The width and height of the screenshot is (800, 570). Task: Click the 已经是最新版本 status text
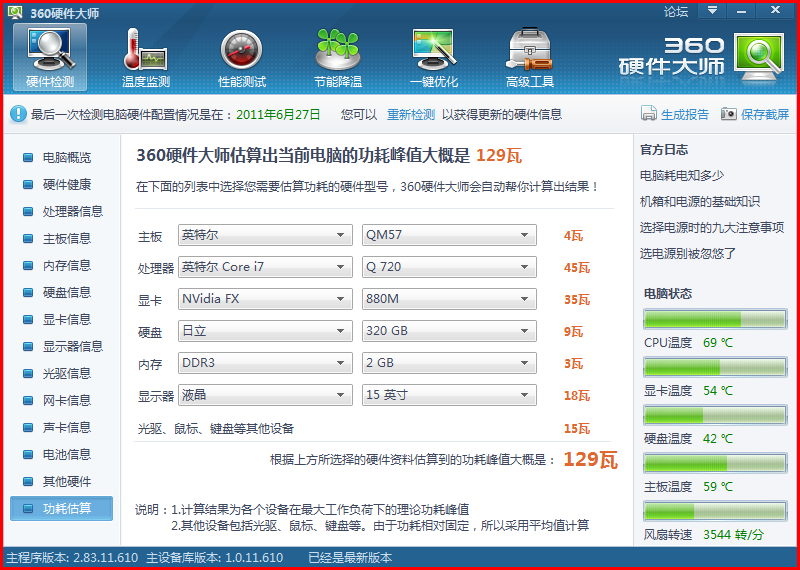350,558
